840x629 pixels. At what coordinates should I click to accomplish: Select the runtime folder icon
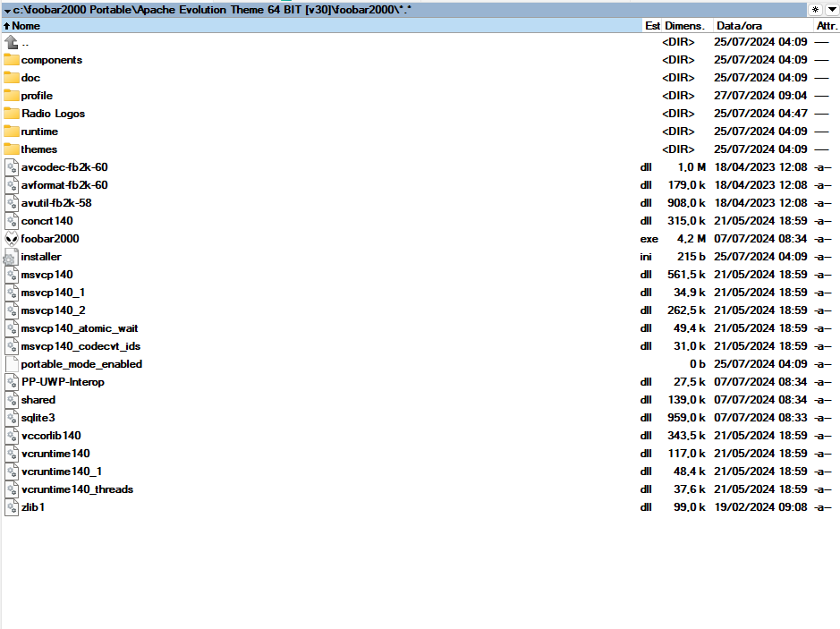12,132
